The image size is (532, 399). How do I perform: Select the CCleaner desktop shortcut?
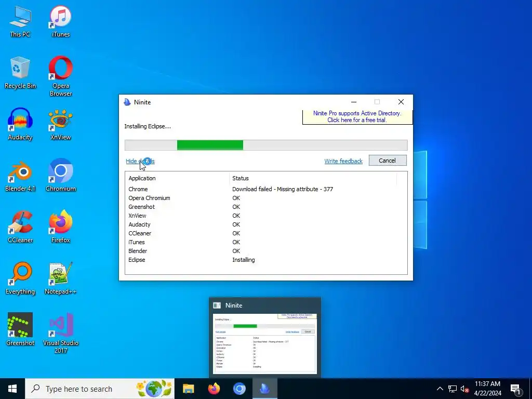click(x=20, y=227)
